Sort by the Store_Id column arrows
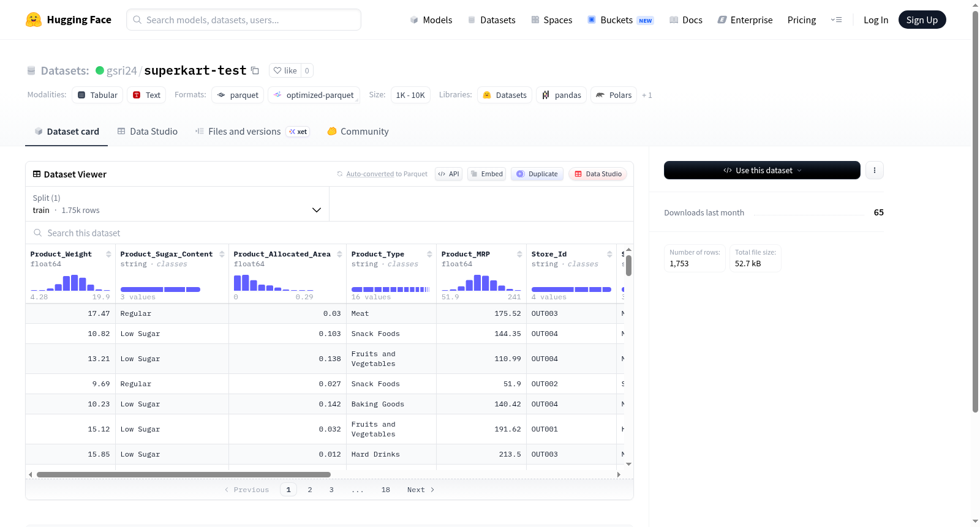Image resolution: width=980 pixels, height=527 pixels. pos(609,254)
